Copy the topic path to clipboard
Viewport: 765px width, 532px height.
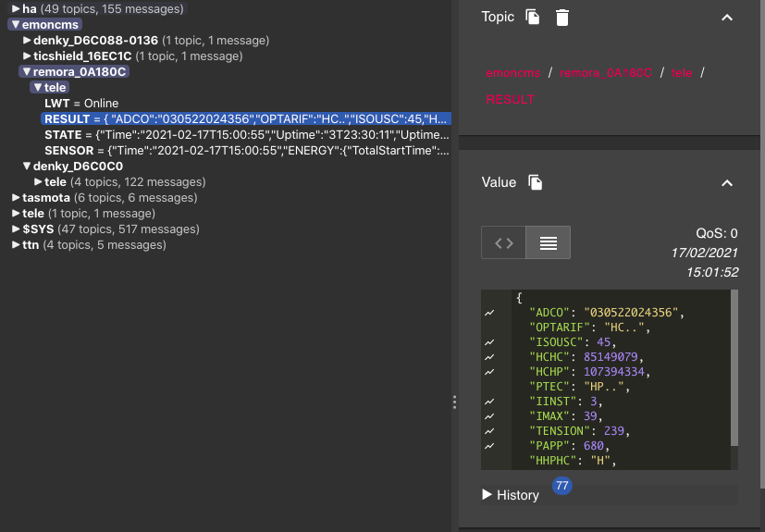pyautogui.click(x=532, y=17)
